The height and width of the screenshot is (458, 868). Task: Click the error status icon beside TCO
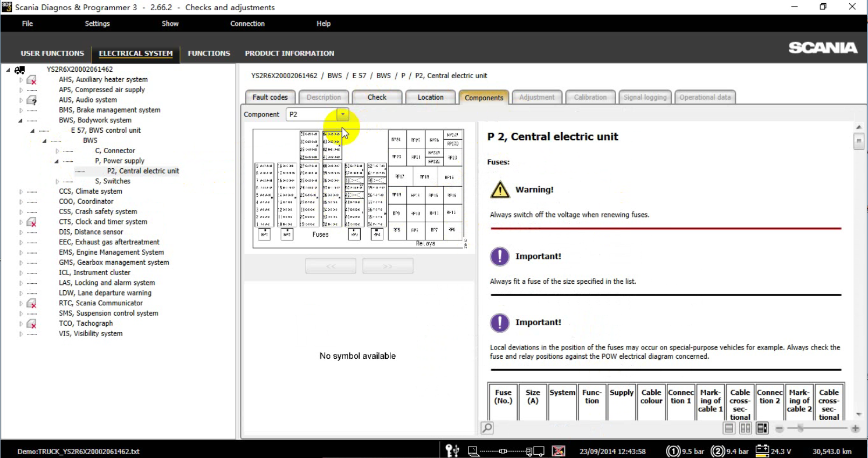32,324
